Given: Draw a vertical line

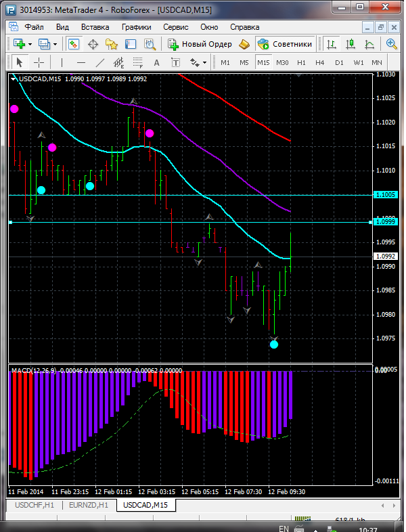Looking at the screenshot, I should [x=62, y=62].
